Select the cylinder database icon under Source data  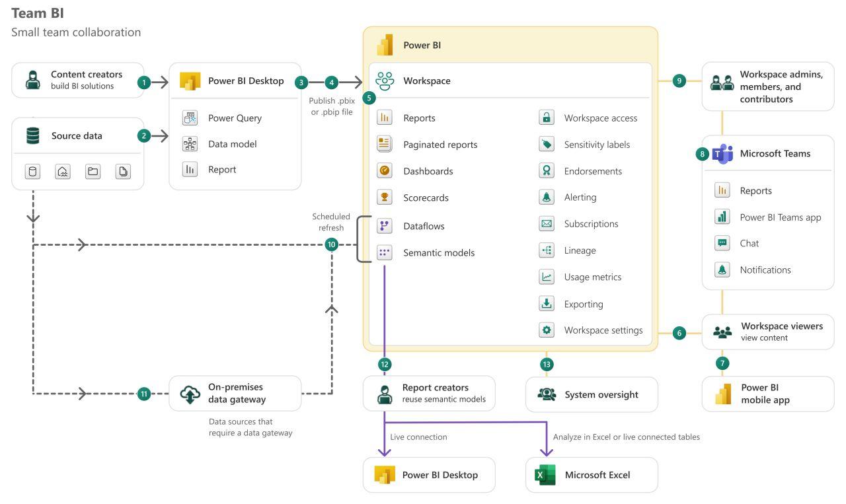point(33,172)
